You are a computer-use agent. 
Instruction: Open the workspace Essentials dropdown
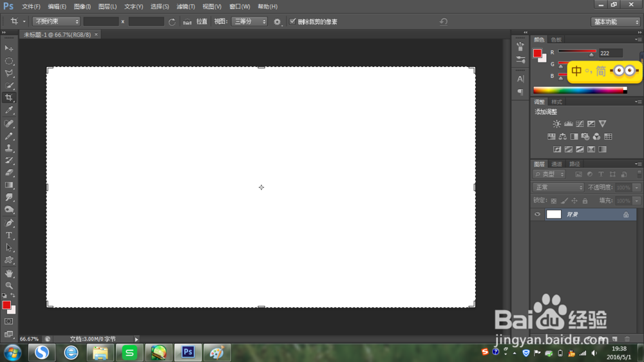615,22
